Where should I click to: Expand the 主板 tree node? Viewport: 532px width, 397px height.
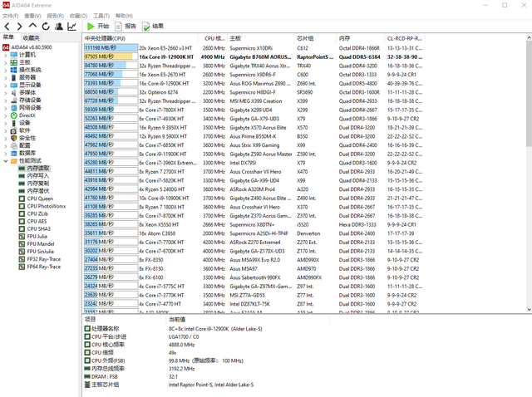(x=6, y=62)
